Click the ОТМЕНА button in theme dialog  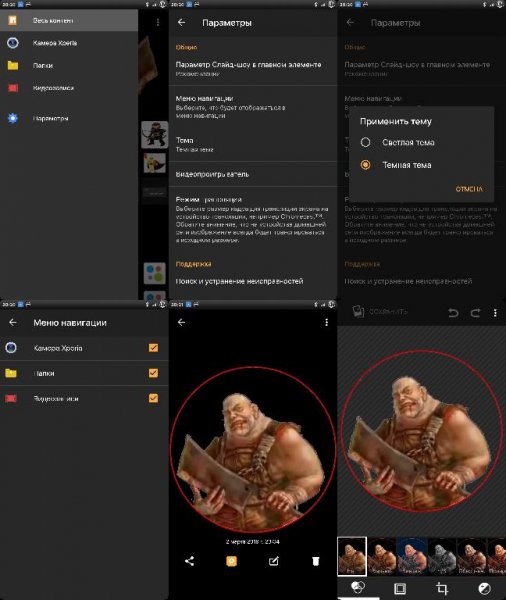469,189
